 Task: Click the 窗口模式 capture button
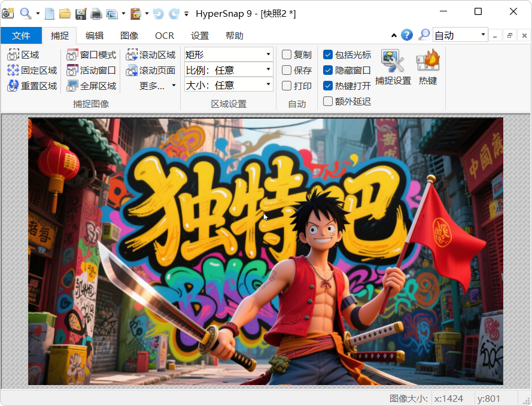click(92, 55)
